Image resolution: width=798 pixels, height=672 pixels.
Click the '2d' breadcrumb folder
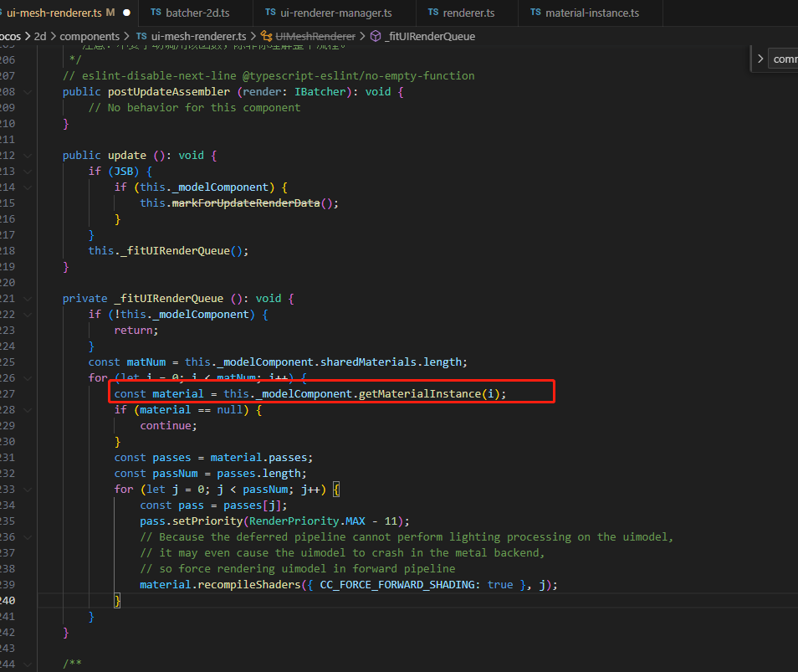[x=39, y=37]
